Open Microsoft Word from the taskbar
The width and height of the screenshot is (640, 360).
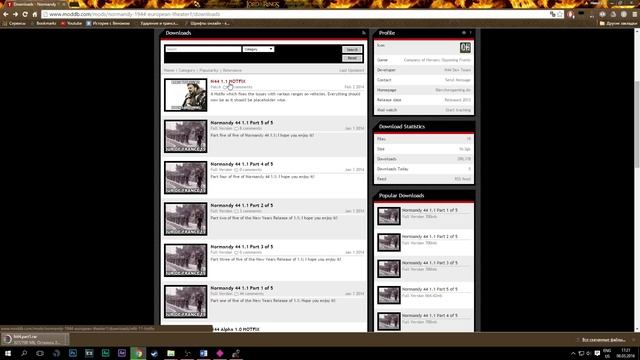203,353
